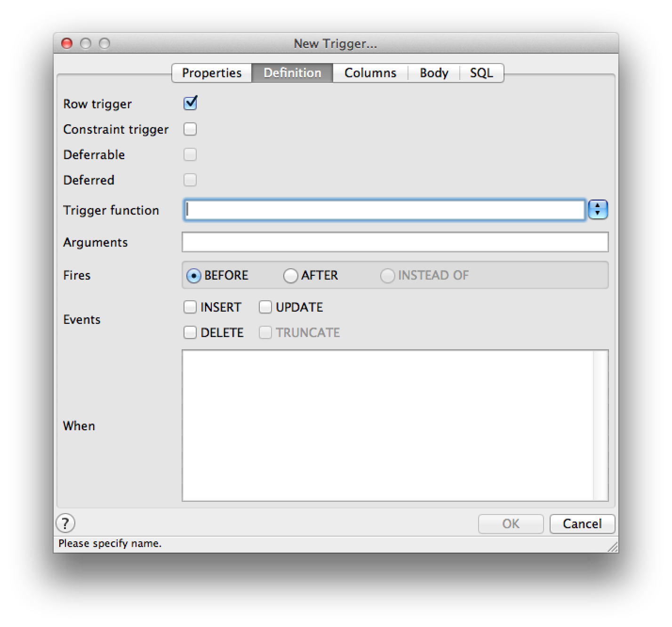The height and width of the screenshot is (627, 672).
Task: Check the INSERT event checkbox
Action: 190,307
